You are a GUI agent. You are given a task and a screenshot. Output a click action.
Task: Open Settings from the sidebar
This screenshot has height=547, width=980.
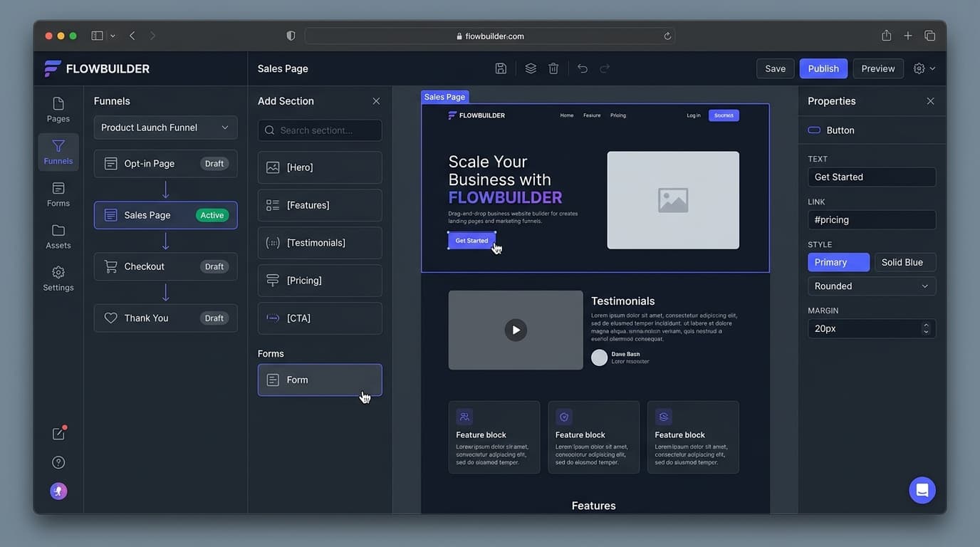click(x=58, y=278)
